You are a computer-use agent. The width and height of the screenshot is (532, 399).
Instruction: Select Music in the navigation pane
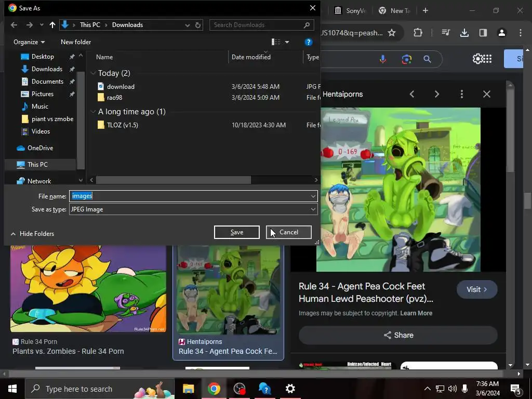(x=39, y=106)
